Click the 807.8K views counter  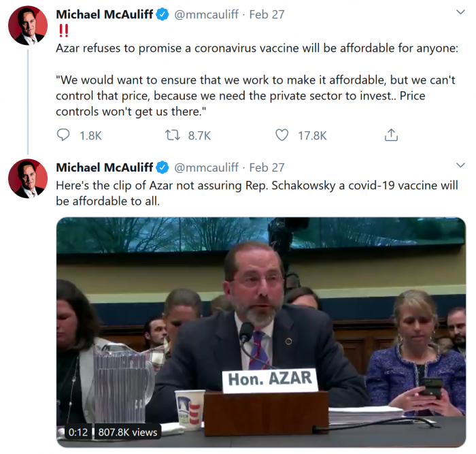[128, 432]
